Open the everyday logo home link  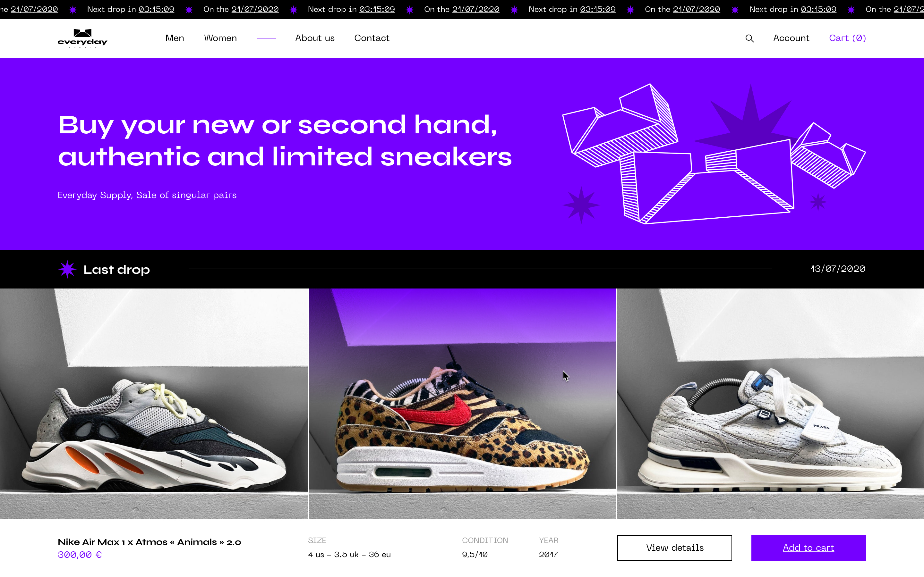82,38
